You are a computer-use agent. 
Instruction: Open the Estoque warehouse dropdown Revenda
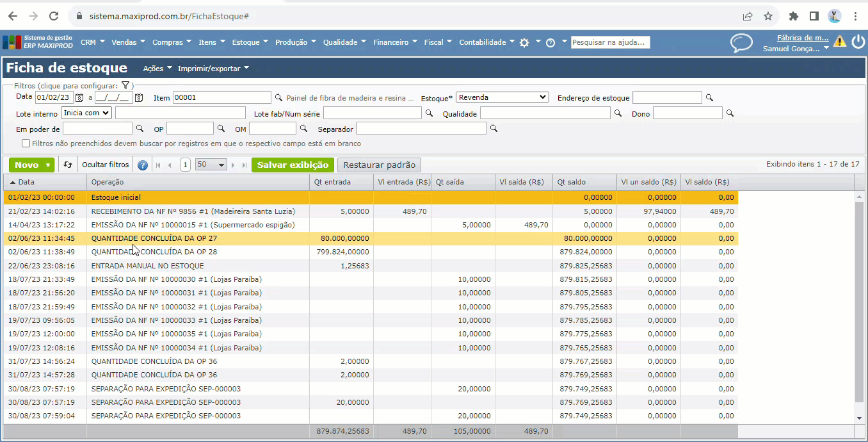tap(502, 97)
